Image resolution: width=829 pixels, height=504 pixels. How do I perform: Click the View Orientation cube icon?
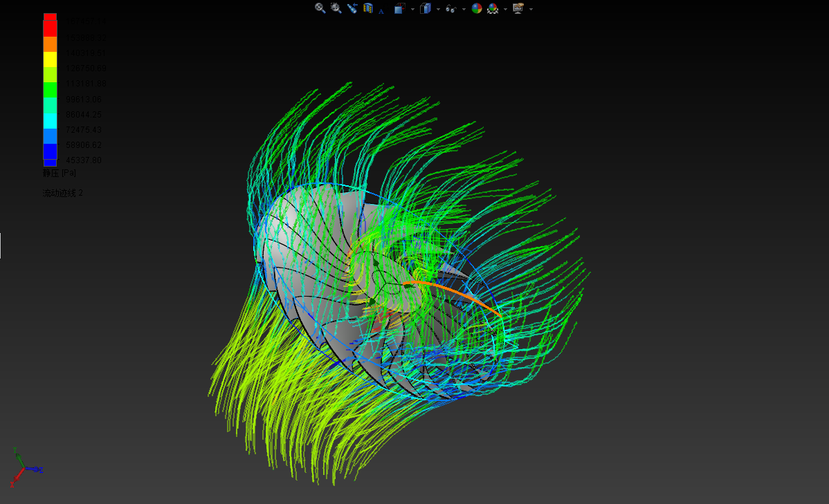(400, 8)
